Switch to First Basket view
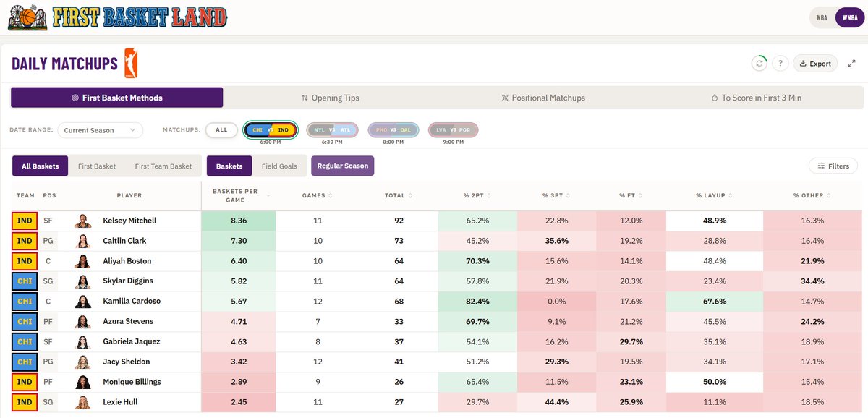The image size is (868, 418). click(97, 166)
